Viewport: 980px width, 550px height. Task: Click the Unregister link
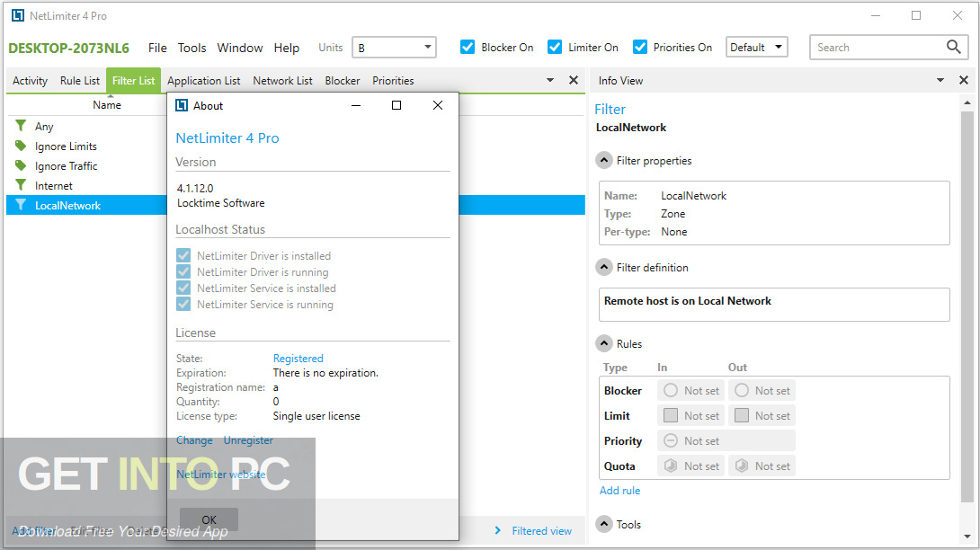248,440
